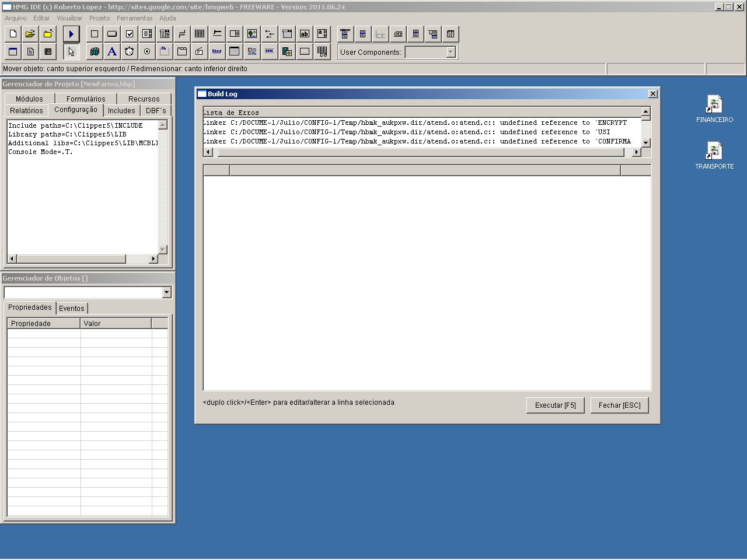The image size is (747, 560).
Task: Select the TextBox control 'ab' icon
Action: (305, 34)
